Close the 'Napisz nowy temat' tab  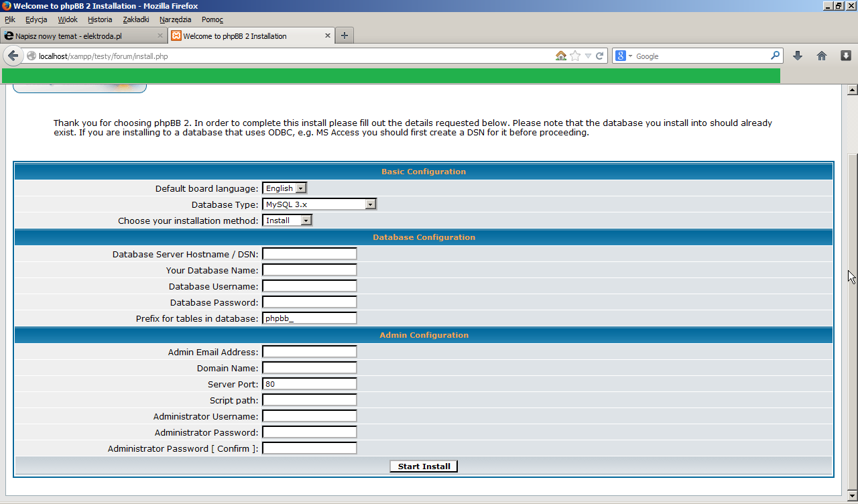point(160,36)
